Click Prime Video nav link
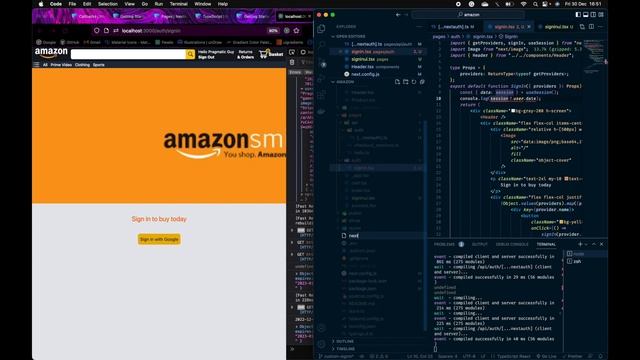This screenshot has height=360, width=640. (61, 65)
